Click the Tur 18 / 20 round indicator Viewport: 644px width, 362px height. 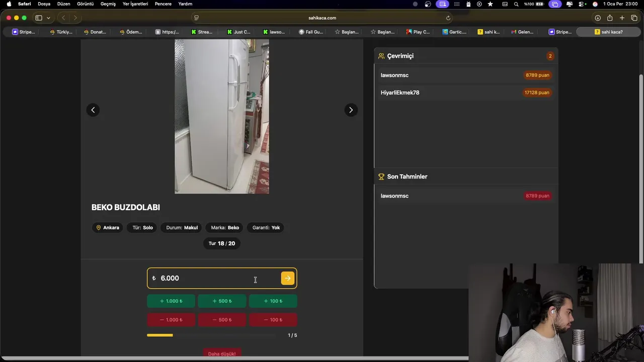click(222, 243)
